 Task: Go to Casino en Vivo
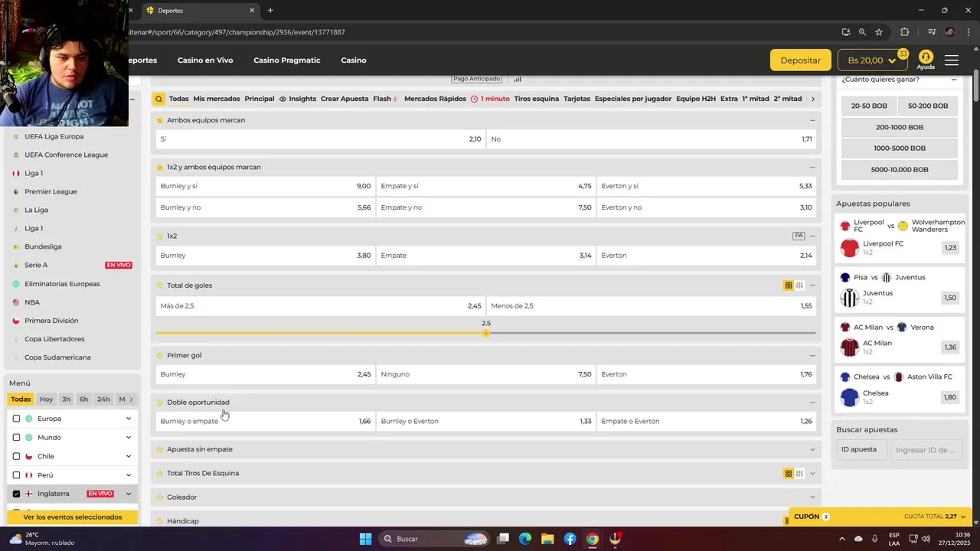205,60
